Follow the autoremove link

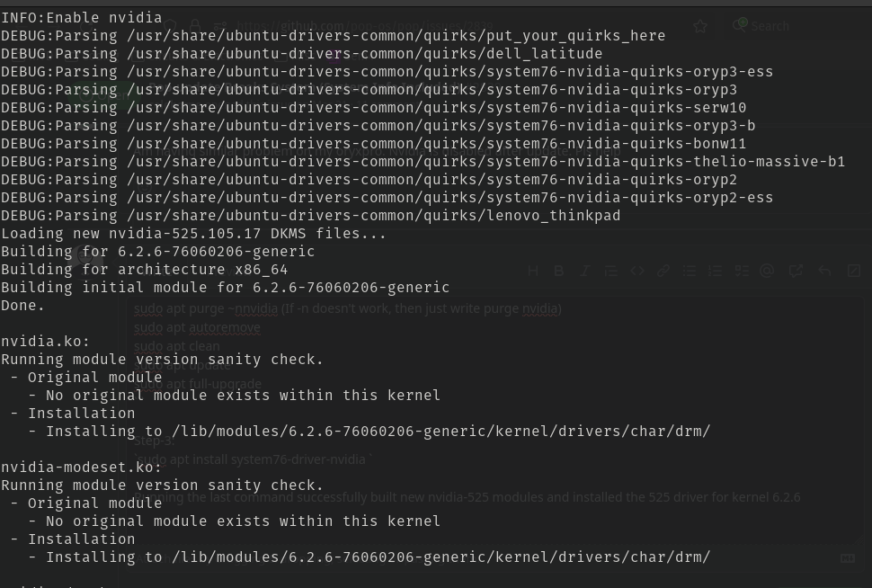tap(224, 327)
